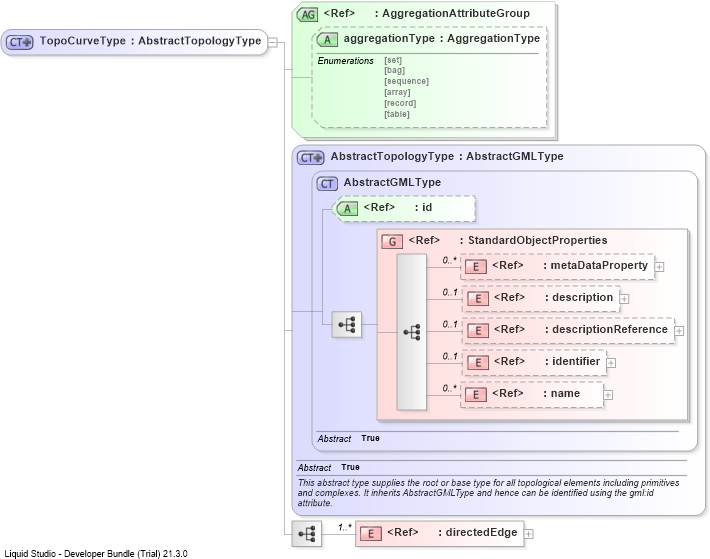Click Abstract True inside AbstractGMLType box
Viewport: 710px width, 559px height.
[x=349, y=439]
